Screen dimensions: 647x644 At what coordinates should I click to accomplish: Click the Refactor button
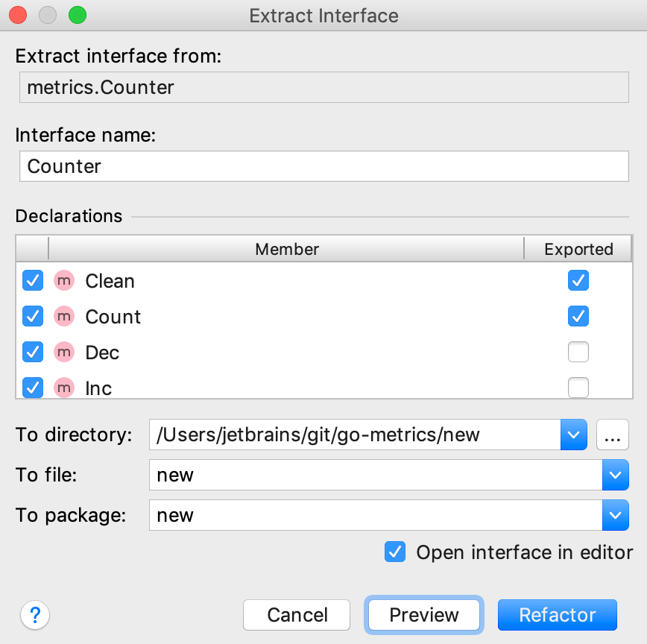point(557,615)
